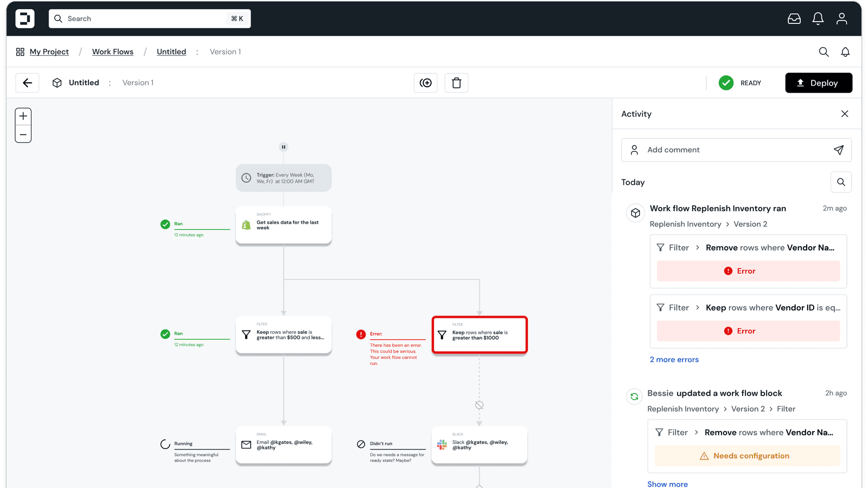Send a comment with the paper plane icon
The image size is (868, 488).
coord(839,150)
